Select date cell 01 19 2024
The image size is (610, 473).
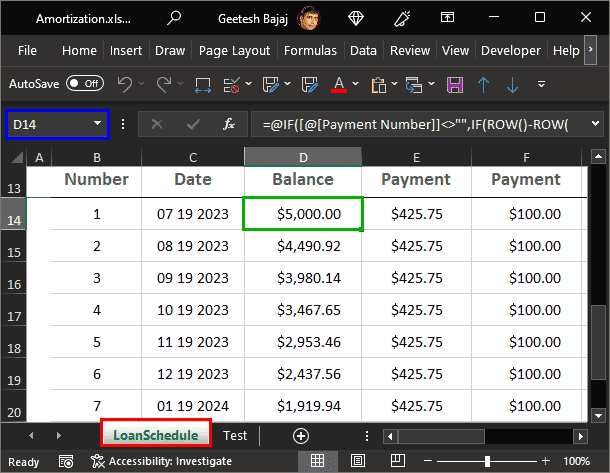coord(193,406)
